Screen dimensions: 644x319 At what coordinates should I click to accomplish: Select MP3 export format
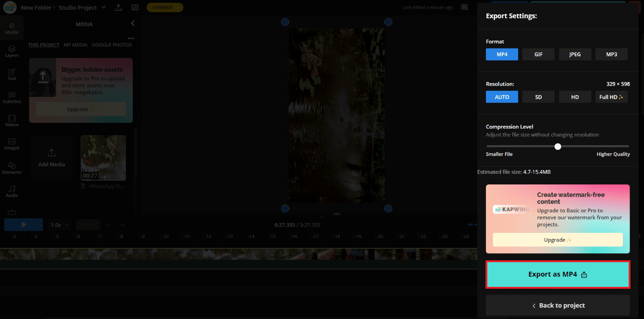611,54
